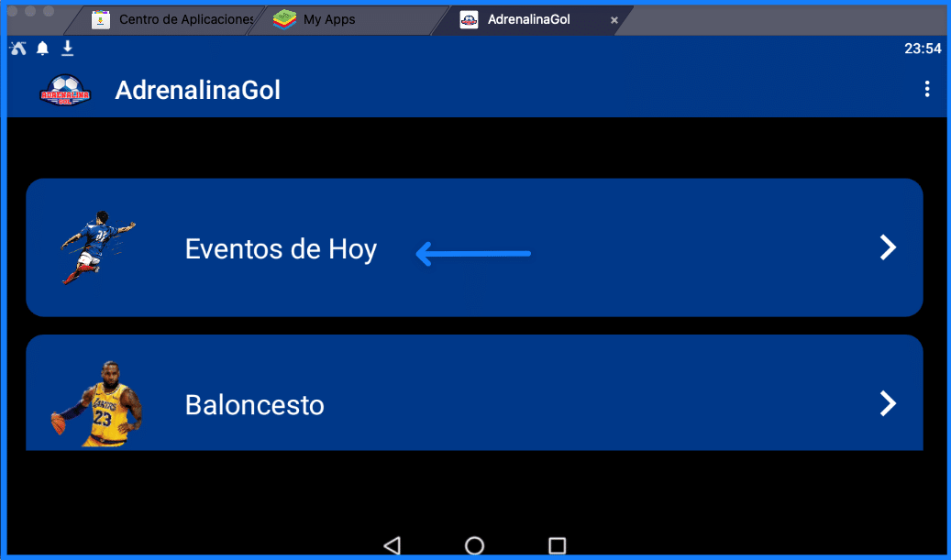Switch to the My Apps tab

[x=332, y=18]
